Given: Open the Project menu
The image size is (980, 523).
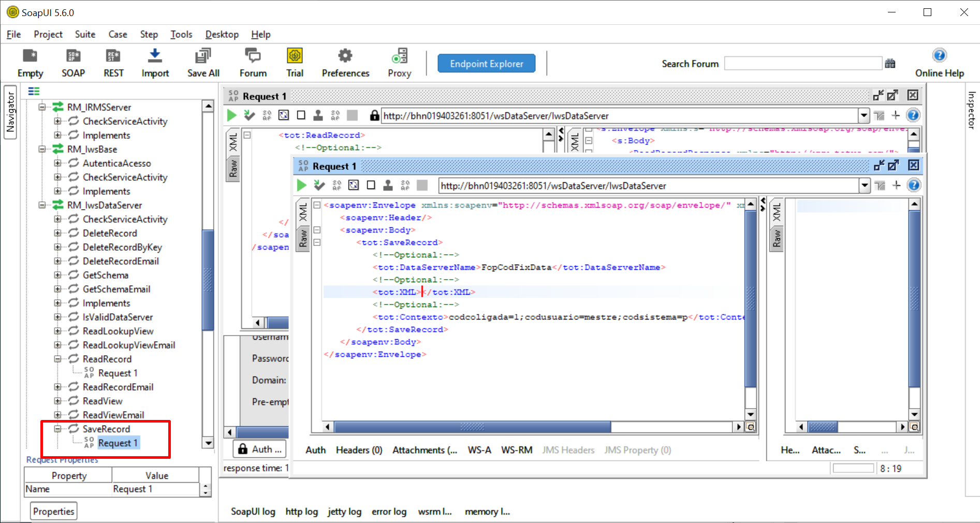Looking at the screenshot, I should 48,34.
